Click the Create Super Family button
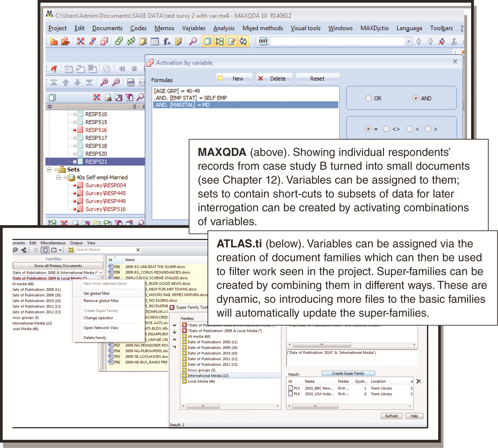Screen dimensions: 498x448 [348, 373]
